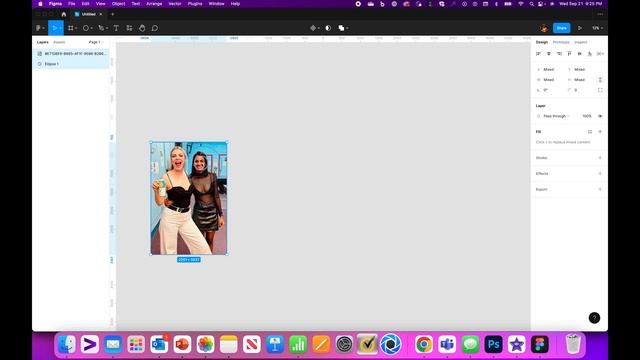The height and width of the screenshot is (360, 640).
Task: Click the Boolean groups icon
Action: 341,28
